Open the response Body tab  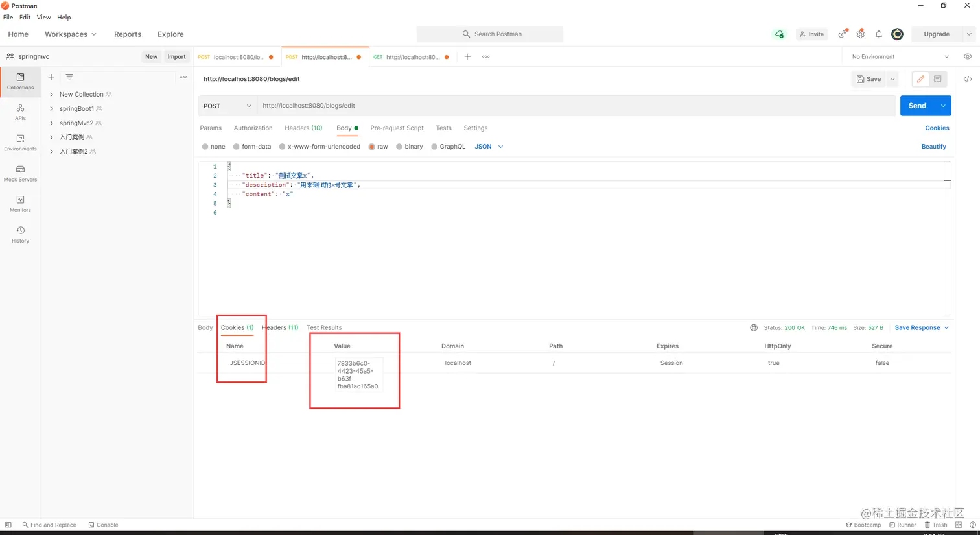click(x=205, y=327)
